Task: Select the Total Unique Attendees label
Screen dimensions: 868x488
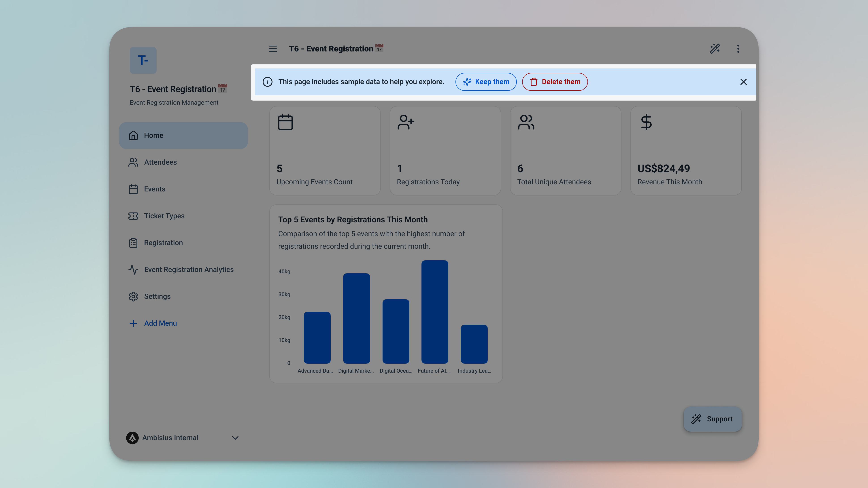Action: (x=554, y=182)
